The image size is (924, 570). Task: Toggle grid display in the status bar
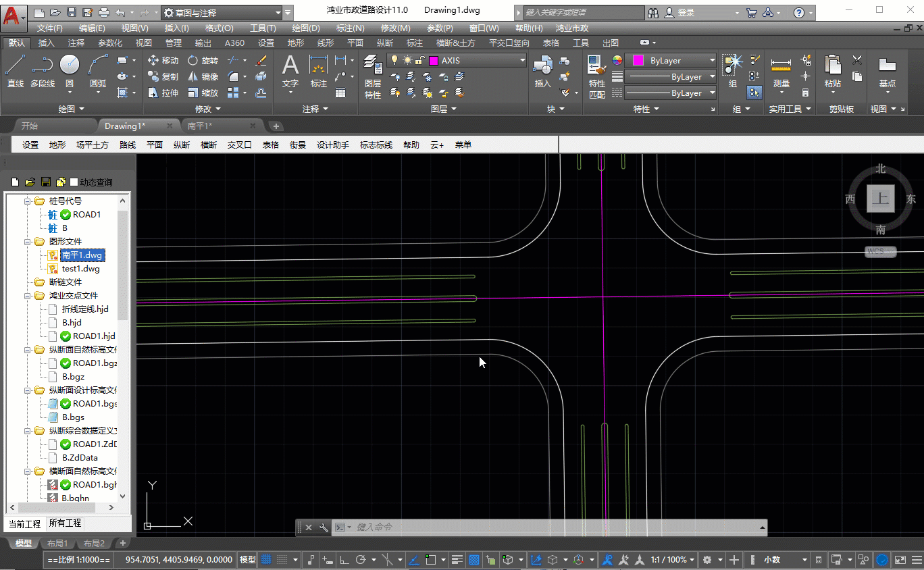(x=265, y=559)
